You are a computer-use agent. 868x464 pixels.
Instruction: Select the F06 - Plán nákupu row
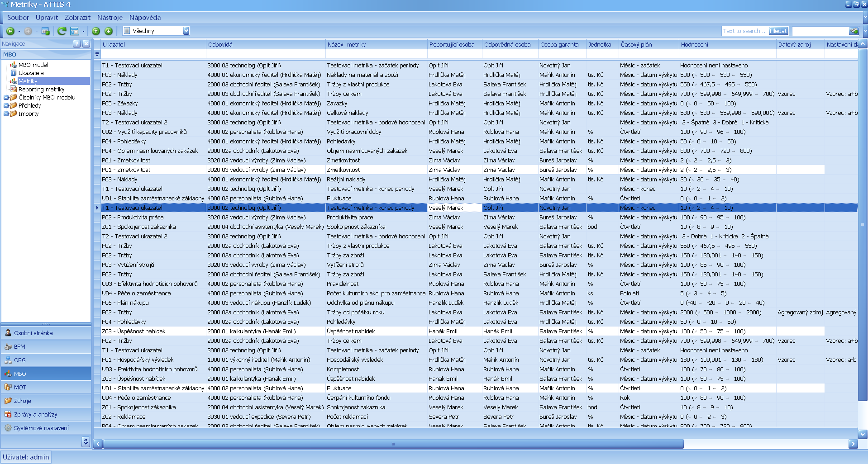coord(475,303)
